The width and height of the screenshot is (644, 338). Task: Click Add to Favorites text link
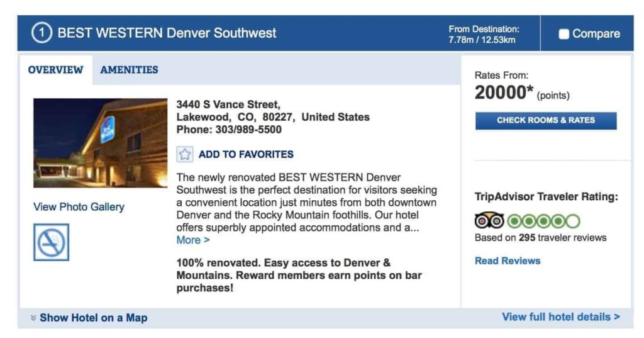(x=246, y=154)
